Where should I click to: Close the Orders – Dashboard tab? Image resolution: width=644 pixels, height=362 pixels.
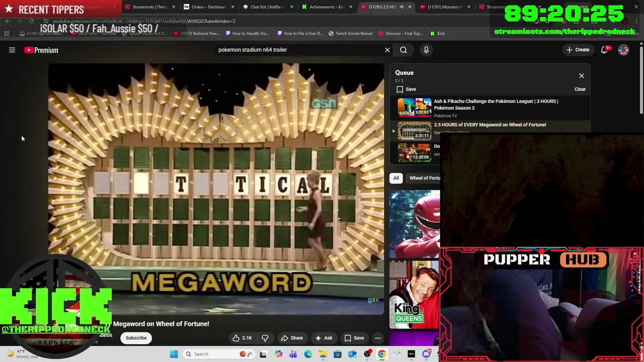232,7
